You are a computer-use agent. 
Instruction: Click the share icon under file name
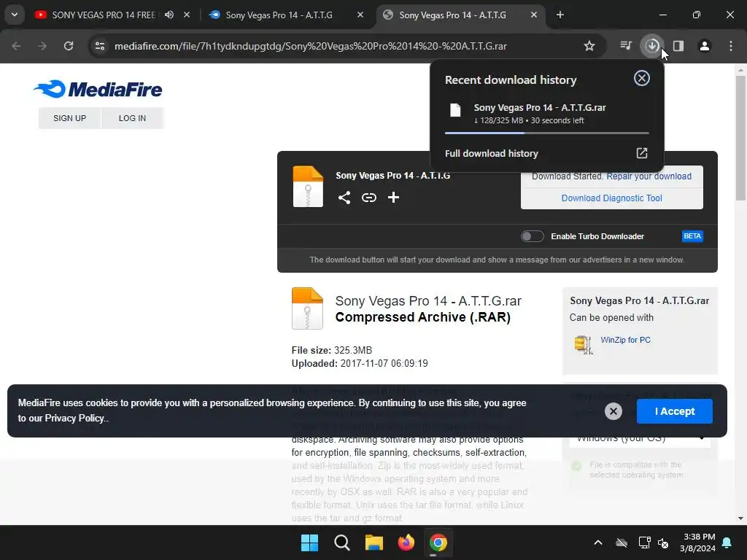pos(344,197)
